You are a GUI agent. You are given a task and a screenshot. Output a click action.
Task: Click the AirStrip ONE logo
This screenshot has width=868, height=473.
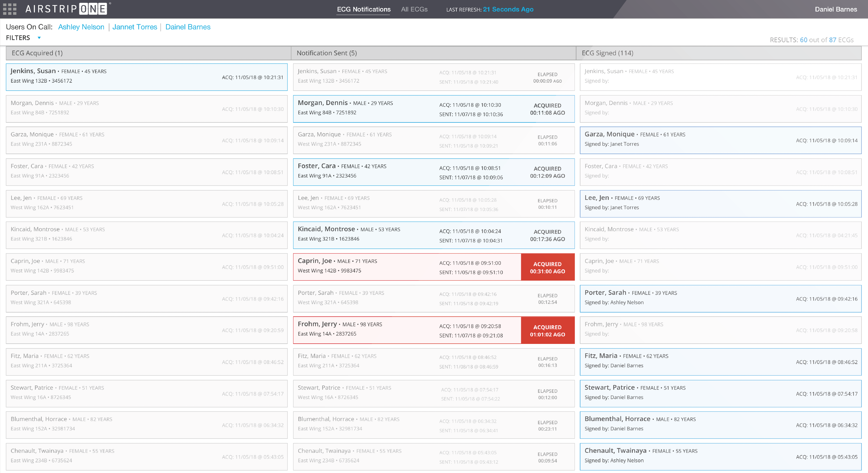tap(66, 9)
